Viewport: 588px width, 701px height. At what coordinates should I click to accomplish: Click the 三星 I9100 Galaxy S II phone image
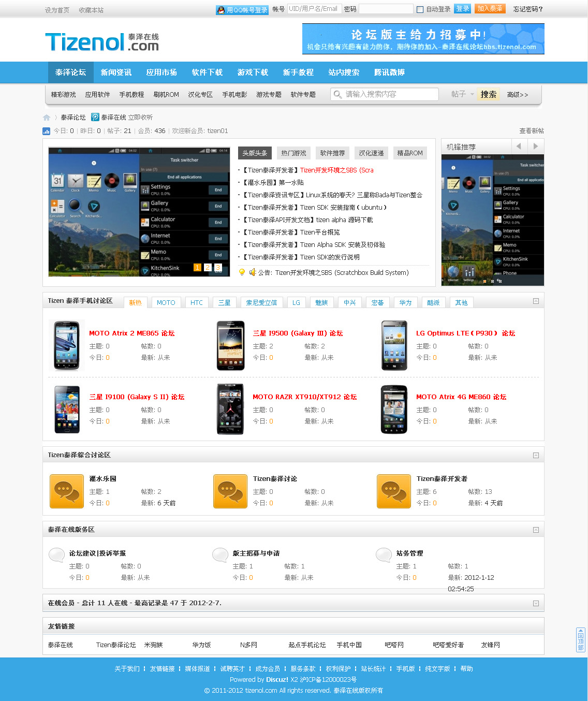click(x=67, y=409)
